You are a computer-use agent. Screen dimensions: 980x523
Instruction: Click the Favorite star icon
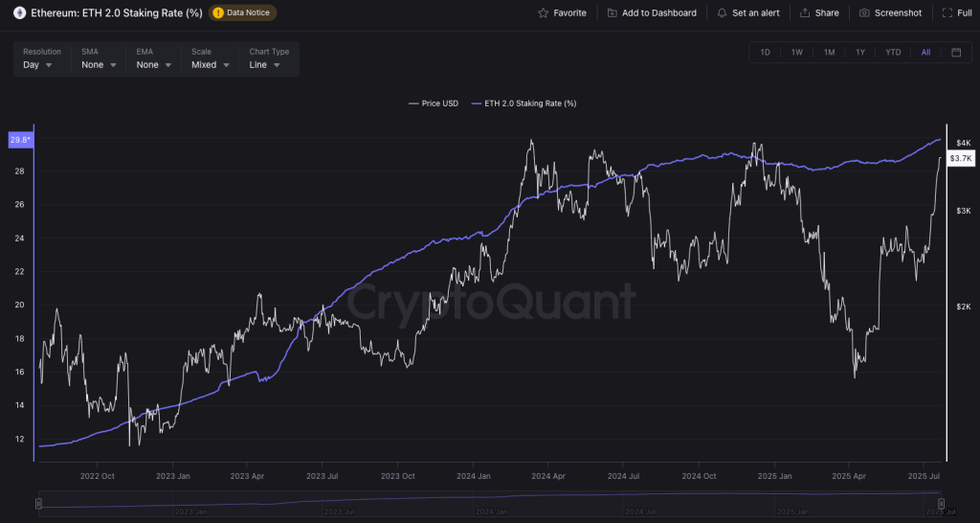pos(544,13)
